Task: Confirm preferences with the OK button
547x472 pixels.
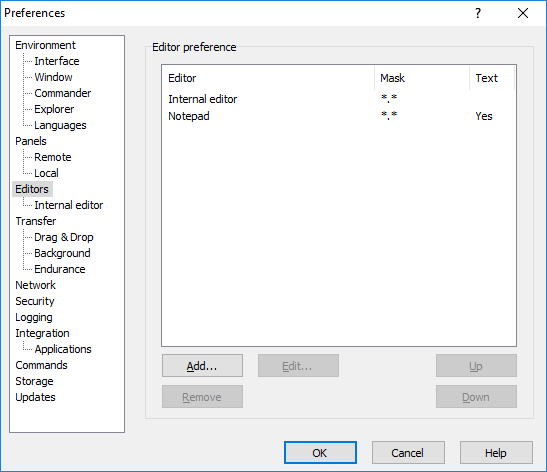Action: 320,453
